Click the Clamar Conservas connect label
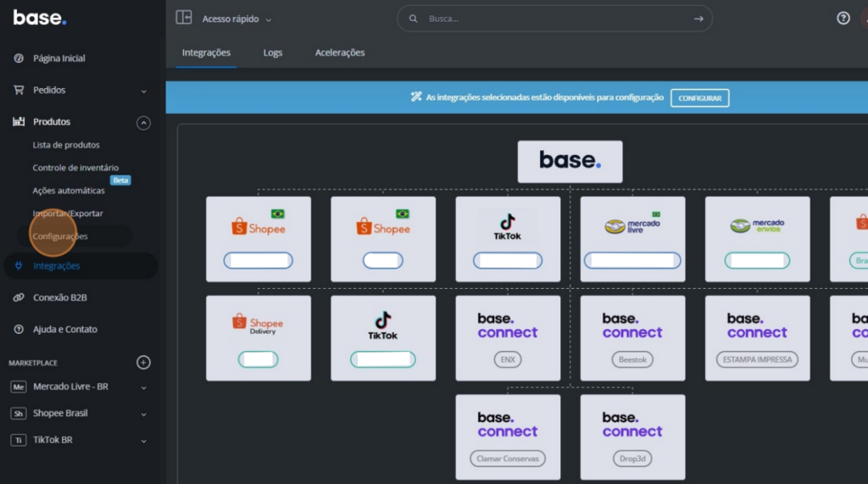The width and height of the screenshot is (868, 484). (508, 459)
